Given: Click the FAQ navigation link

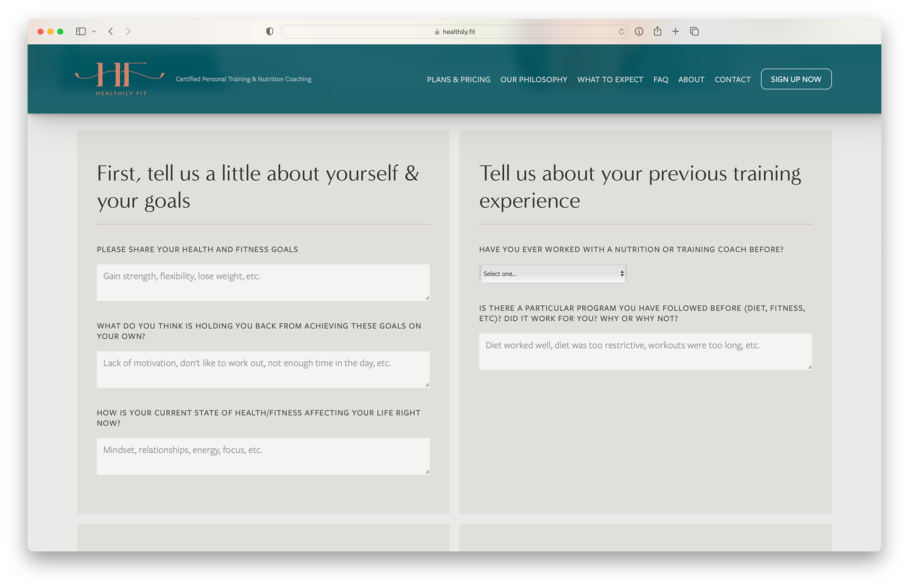Looking at the screenshot, I should (x=660, y=79).
